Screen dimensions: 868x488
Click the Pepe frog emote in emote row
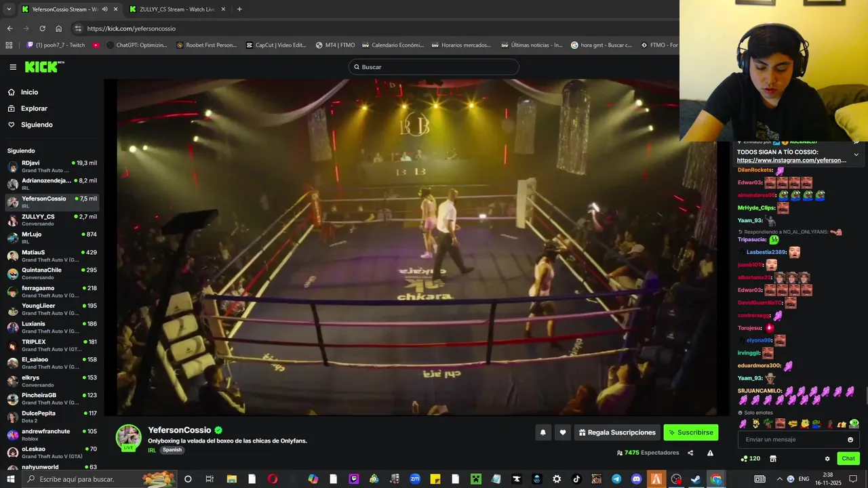[817, 424]
